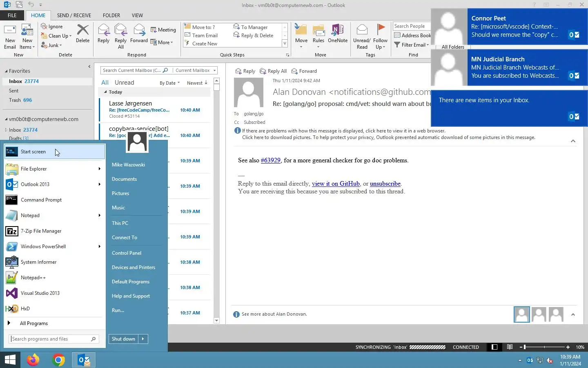Image resolution: width=588 pixels, height=368 pixels.
Task: Click zoom in plus button
Action: point(568,347)
